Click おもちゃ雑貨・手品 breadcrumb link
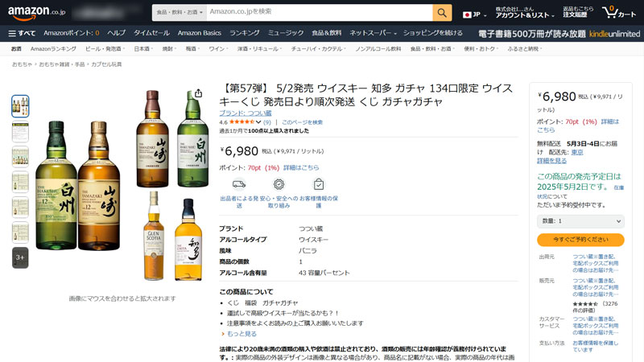The width and height of the screenshot is (644, 362). (62, 64)
